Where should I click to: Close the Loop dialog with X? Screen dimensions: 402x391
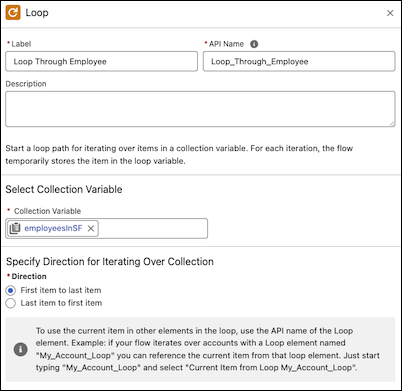point(390,13)
